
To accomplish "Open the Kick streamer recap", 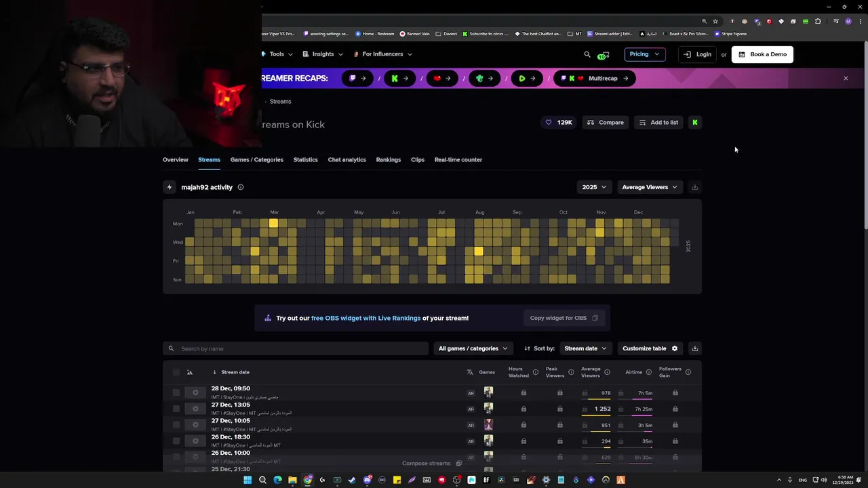I will 400,78.
